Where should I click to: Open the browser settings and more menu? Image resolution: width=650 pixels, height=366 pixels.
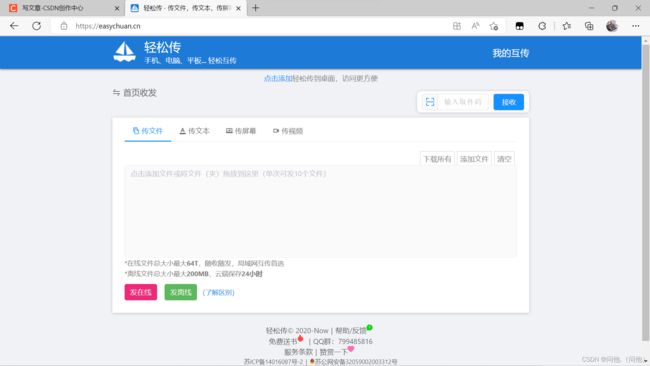[635, 26]
